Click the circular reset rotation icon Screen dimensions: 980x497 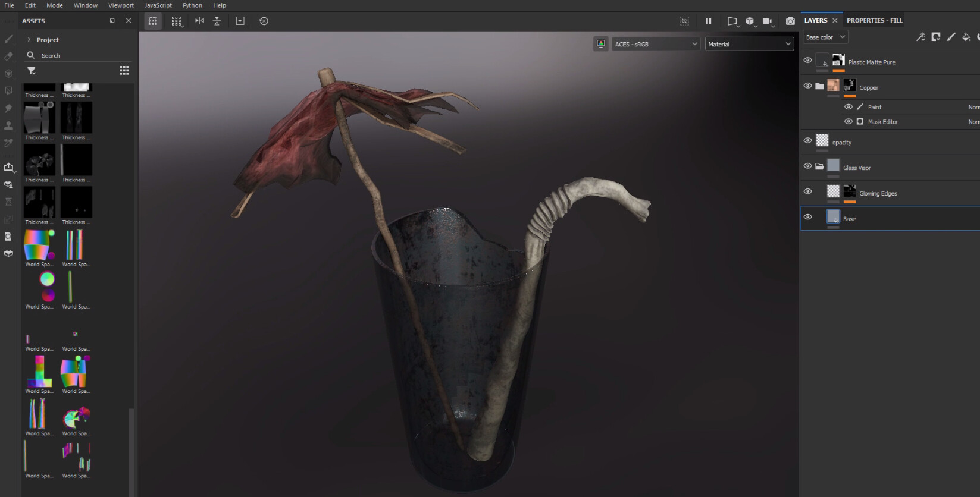coord(264,21)
